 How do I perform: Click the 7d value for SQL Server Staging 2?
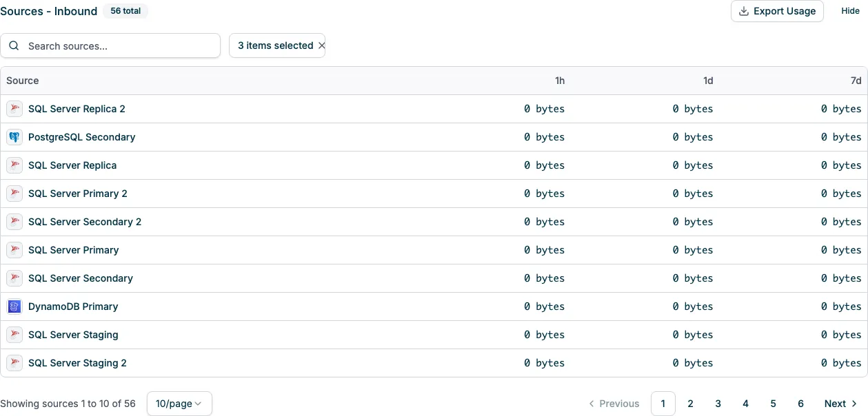point(841,363)
